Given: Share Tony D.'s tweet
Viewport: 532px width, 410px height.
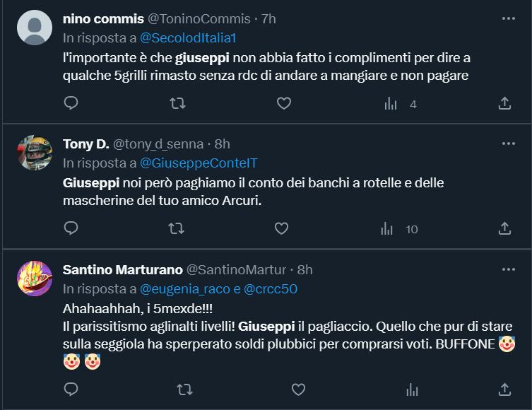Looking at the screenshot, I should (x=504, y=228).
